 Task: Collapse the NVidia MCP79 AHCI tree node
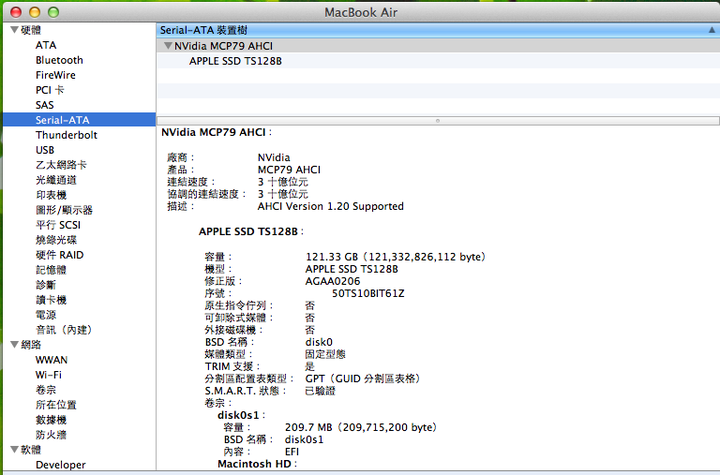pos(168,46)
